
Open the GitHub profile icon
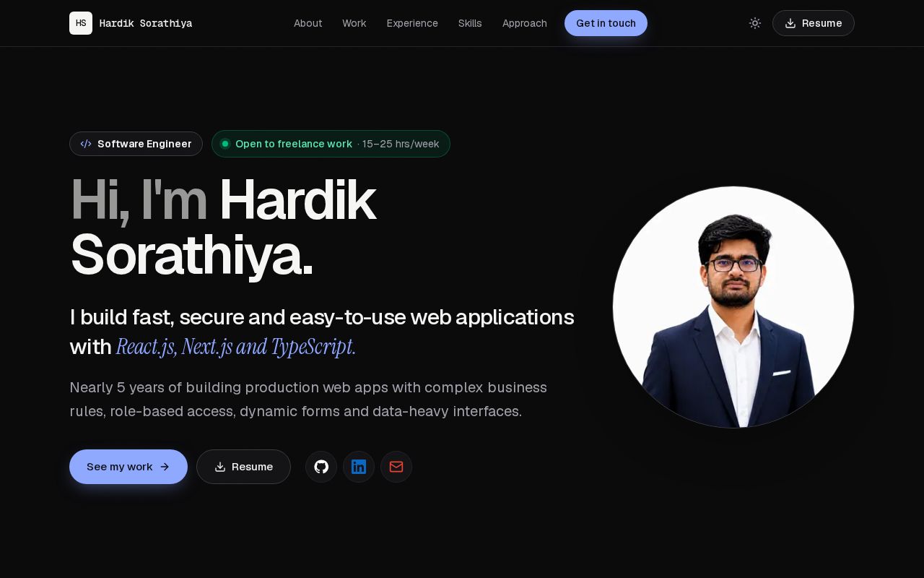tap(321, 467)
